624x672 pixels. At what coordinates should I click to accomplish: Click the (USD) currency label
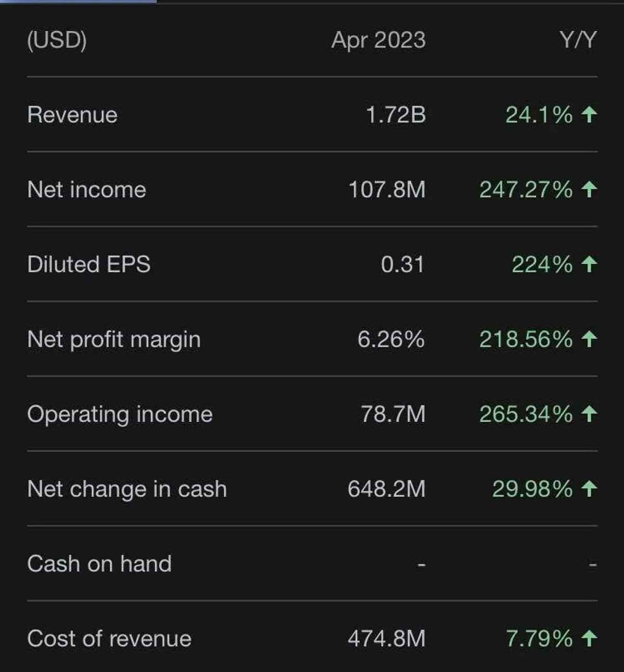pyautogui.click(x=57, y=40)
